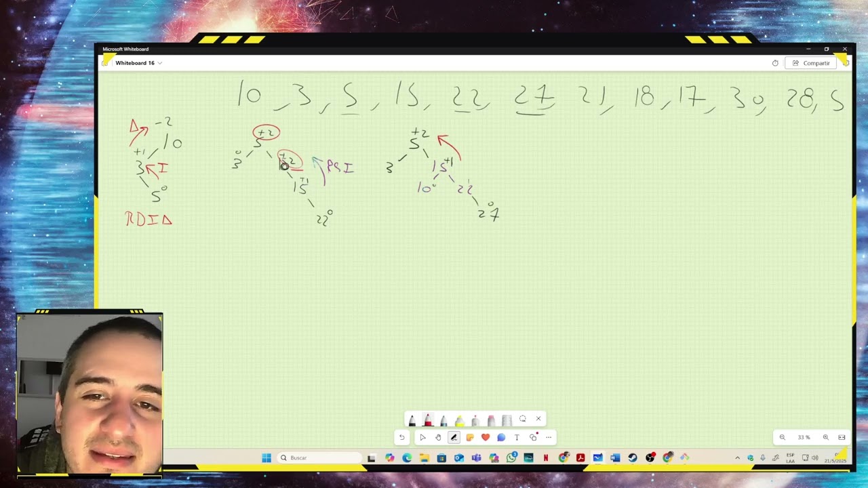The height and width of the screenshot is (488, 868).
Task: Open Task View on the taskbar
Action: (x=372, y=458)
